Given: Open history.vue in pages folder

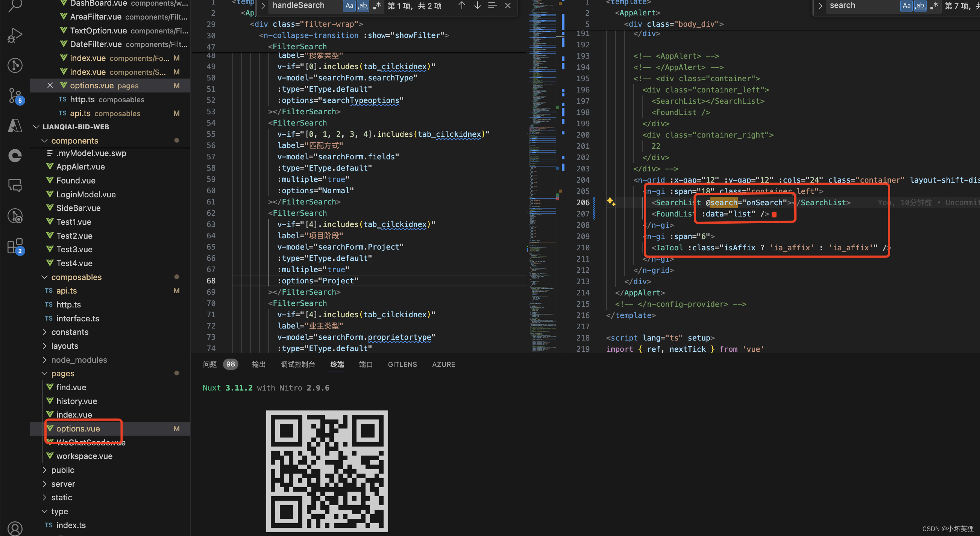Looking at the screenshot, I should [110, 401].
